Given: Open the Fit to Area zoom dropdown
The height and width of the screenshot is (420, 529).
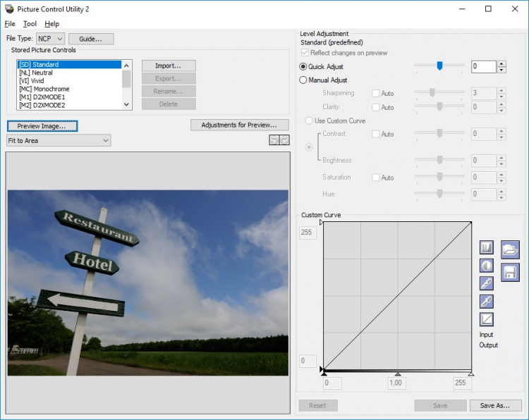Looking at the screenshot, I should click(x=59, y=140).
